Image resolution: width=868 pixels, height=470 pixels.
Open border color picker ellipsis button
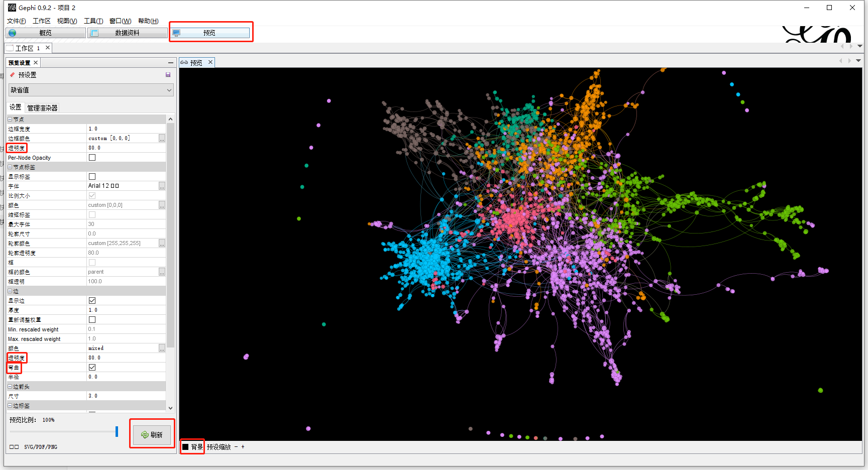(x=162, y=138)
